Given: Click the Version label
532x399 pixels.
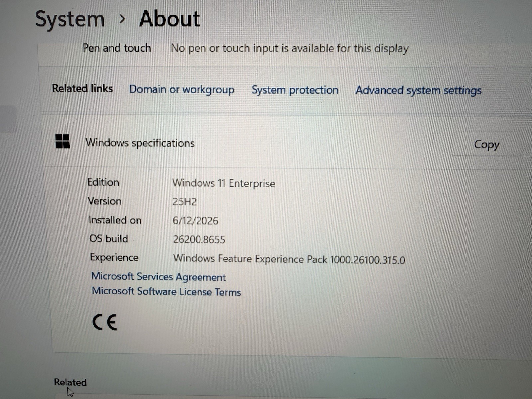Looking at the screenshot, I should click(104, 201).
